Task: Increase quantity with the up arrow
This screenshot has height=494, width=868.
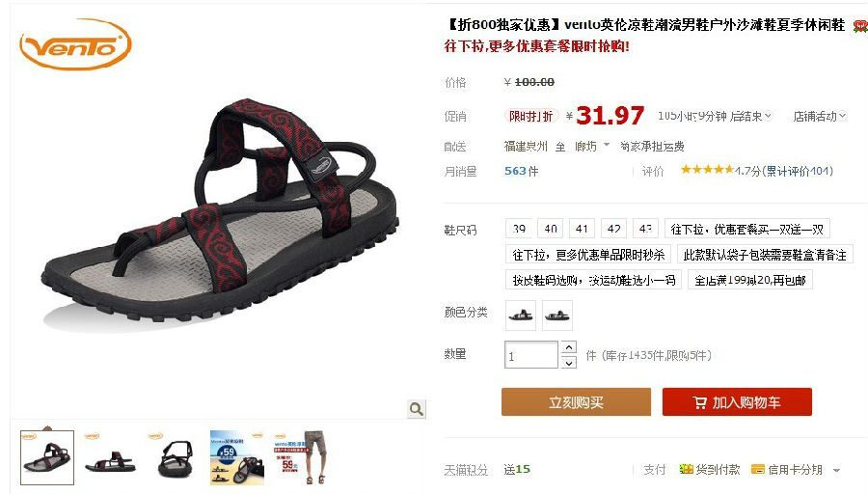Action: coord(568,347)
